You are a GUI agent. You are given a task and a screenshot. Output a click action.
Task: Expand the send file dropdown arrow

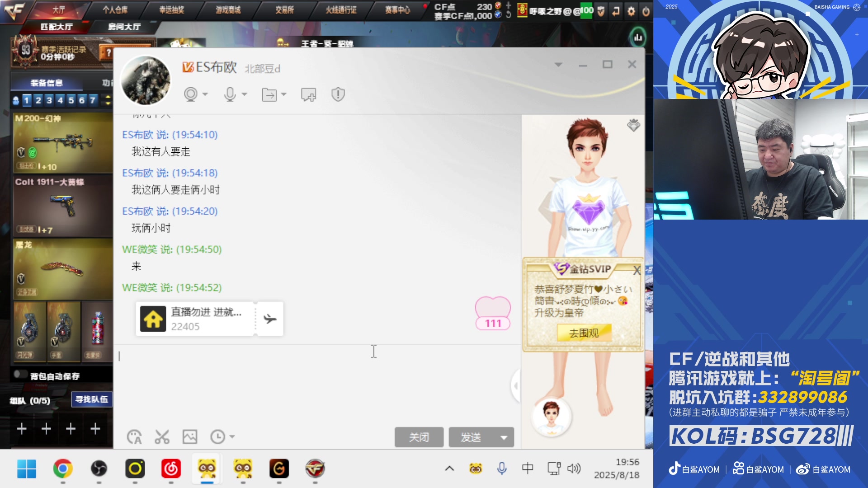click(284, 94)
